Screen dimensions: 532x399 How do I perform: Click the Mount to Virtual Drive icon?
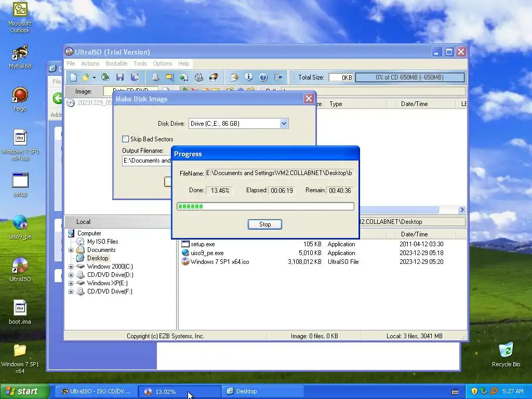pos(199,77)
